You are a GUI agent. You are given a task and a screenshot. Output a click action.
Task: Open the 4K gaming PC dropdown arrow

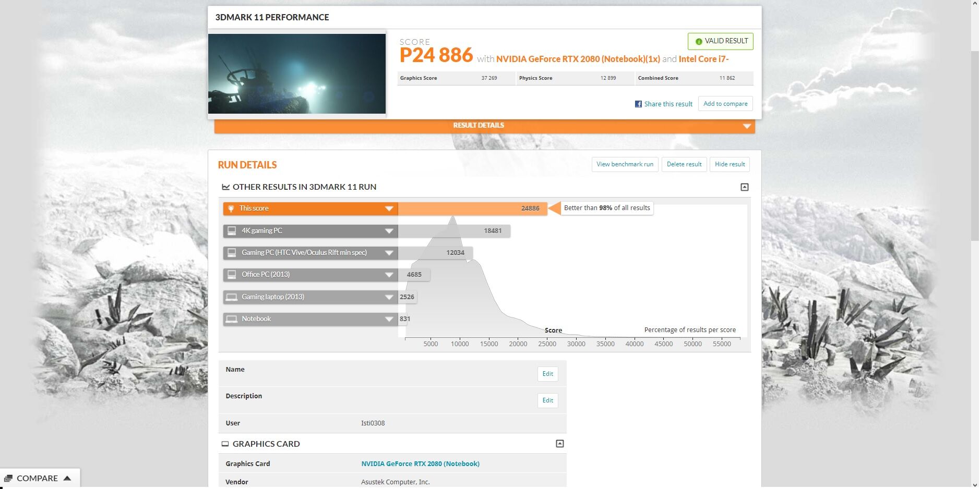coord(389,231)
